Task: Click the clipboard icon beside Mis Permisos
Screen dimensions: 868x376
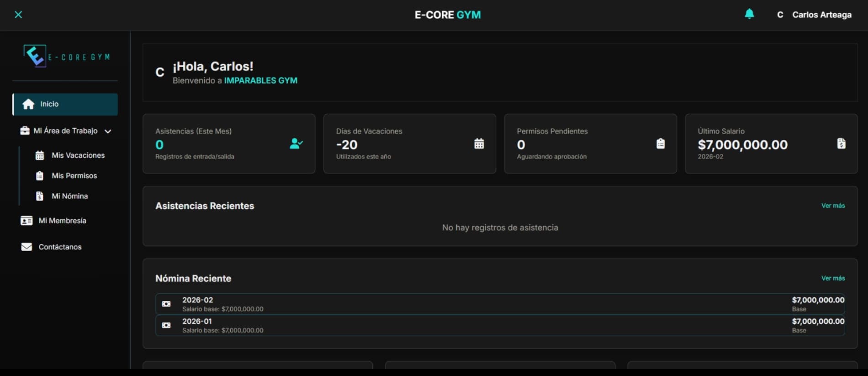Action: [x=40, y=176]
